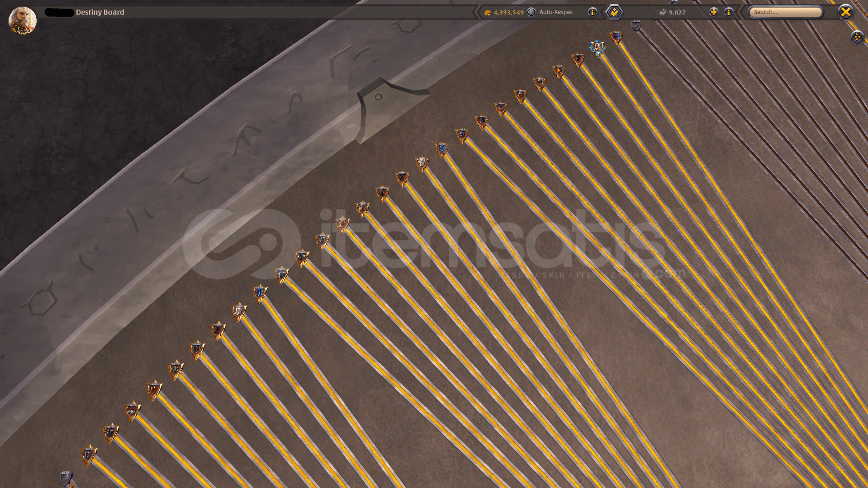
Task: Select the grey locked node under top bar
Action: click(x=636, y=25)
